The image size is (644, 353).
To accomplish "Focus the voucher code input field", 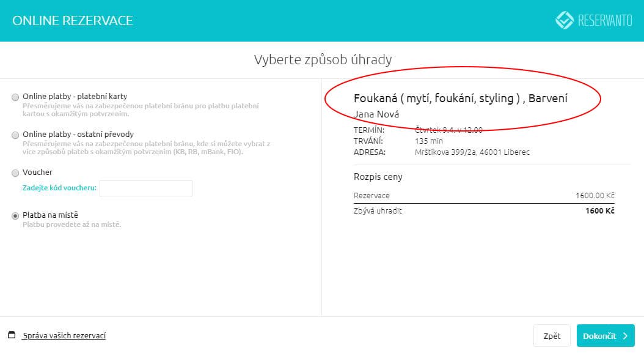I will (145, 188).
